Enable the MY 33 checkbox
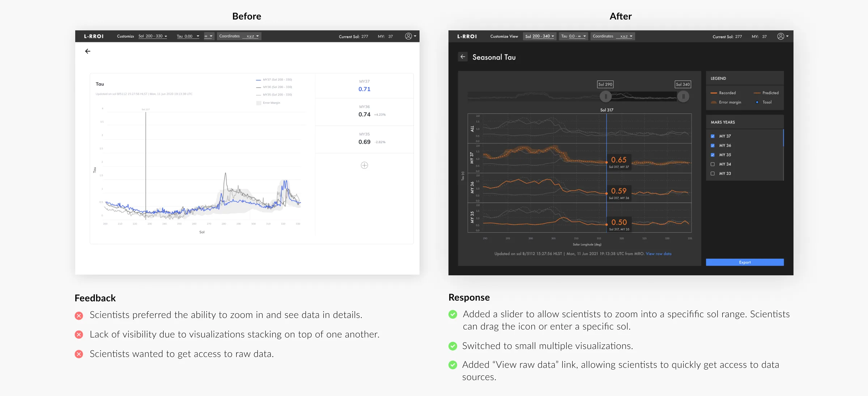 click(x=713, y=173)
